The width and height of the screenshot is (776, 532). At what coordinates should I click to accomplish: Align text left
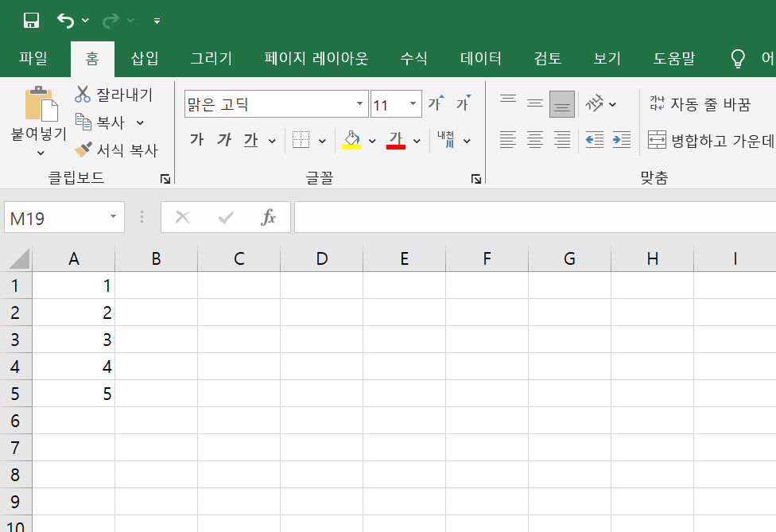coord(508,140)
